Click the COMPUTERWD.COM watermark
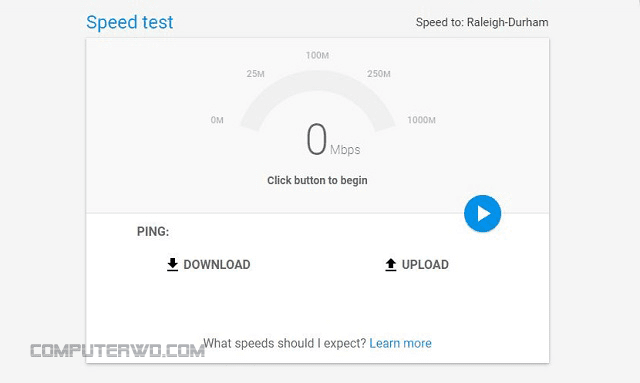This screenshot has width=640, height=383. point(118,351)
